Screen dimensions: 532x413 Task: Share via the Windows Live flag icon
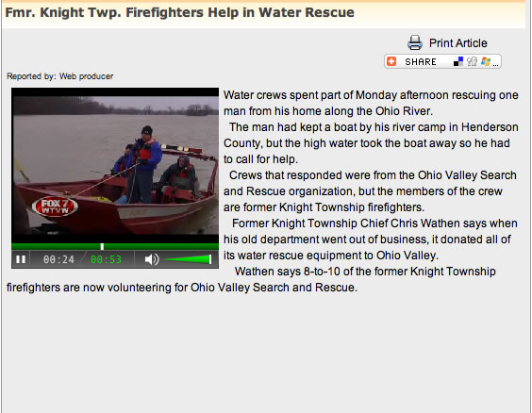486,61
